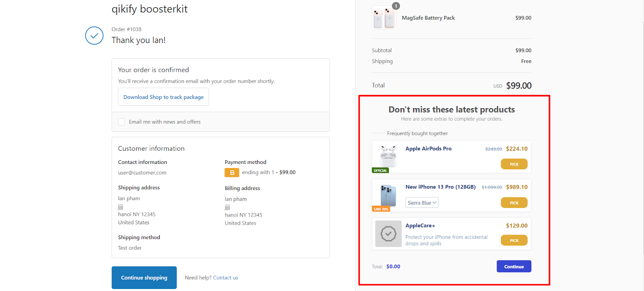644x291 pixels.
Task: Click the New iPhone 13 Pro (128GB) name
Action: point(440,187)
